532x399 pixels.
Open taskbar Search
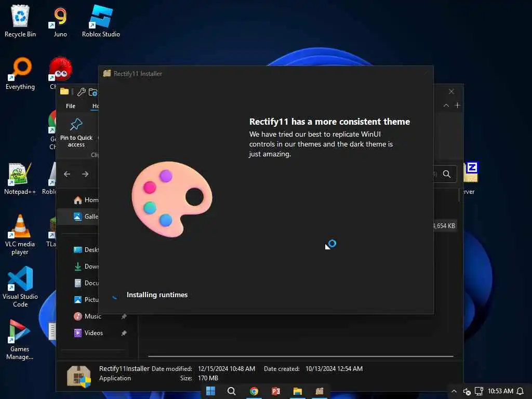coord(231,391)
